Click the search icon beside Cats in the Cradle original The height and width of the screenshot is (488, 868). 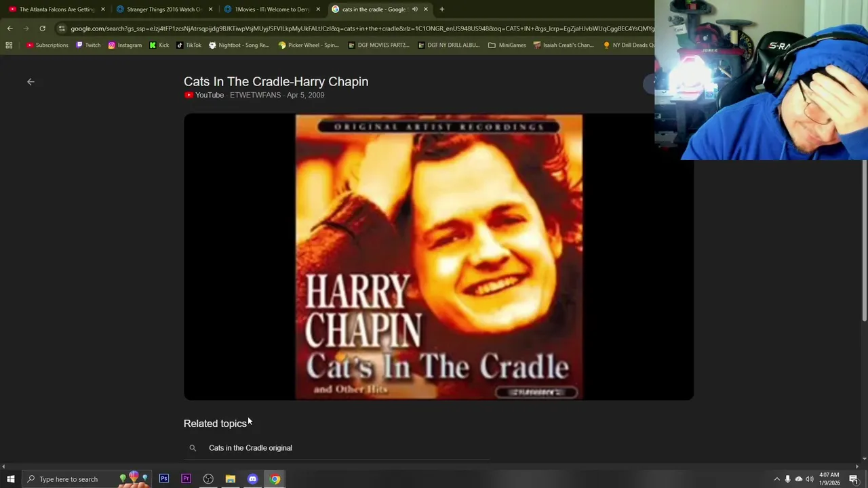point(193,448)
